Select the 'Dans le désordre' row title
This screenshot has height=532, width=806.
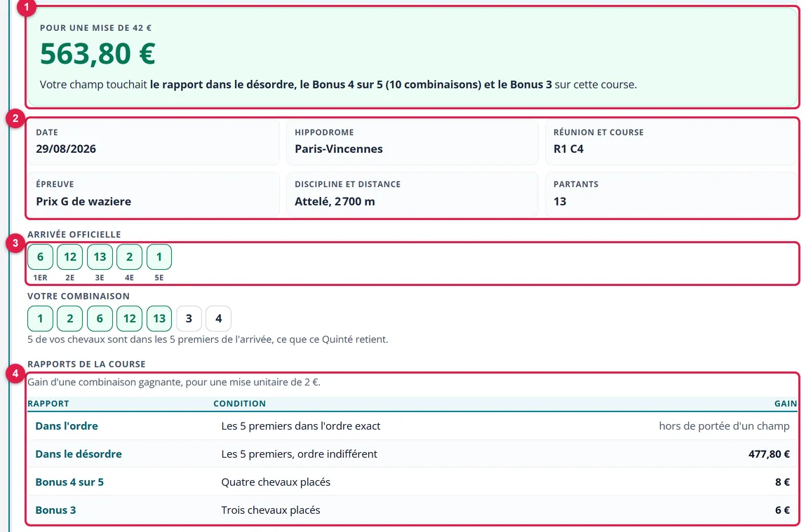click(79, 454)
